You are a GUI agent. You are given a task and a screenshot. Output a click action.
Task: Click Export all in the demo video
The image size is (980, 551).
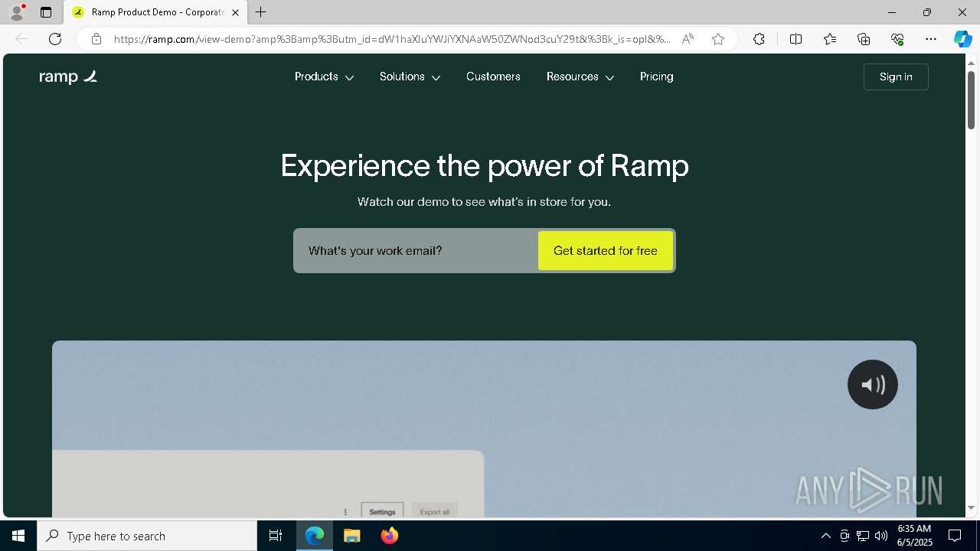coord(435,512)
